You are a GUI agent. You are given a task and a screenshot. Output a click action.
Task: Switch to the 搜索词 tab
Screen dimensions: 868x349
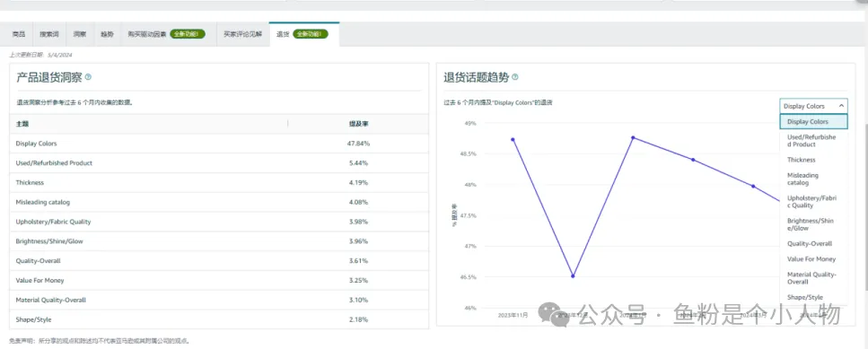[50, 34]
